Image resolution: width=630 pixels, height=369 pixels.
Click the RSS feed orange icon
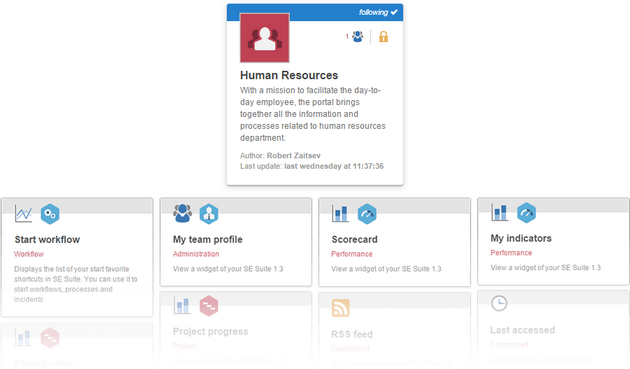point(340,308)
